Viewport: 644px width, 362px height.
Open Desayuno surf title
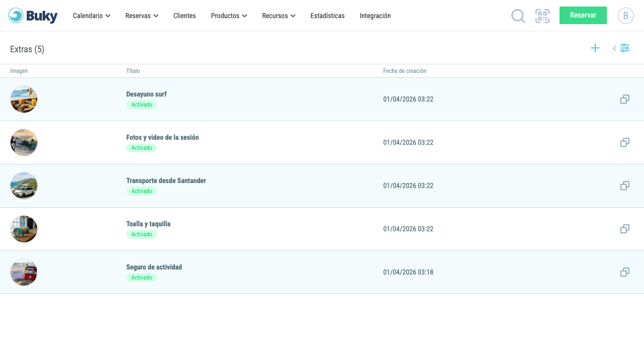146,94
